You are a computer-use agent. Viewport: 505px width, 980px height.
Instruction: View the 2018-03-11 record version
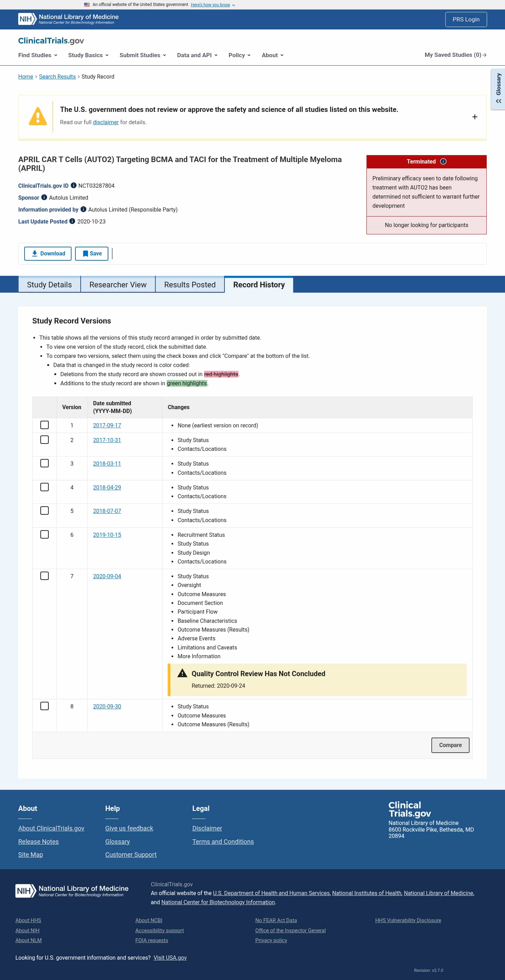click(107, 464)
